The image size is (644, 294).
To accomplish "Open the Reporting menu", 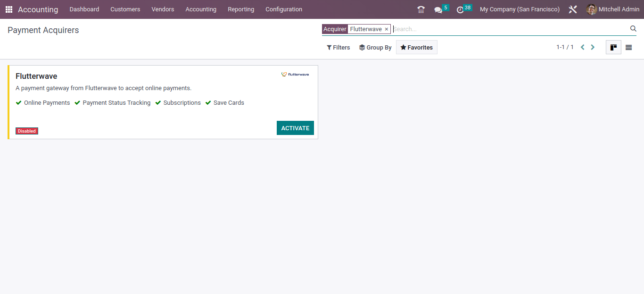I will [x=241, y=9].
